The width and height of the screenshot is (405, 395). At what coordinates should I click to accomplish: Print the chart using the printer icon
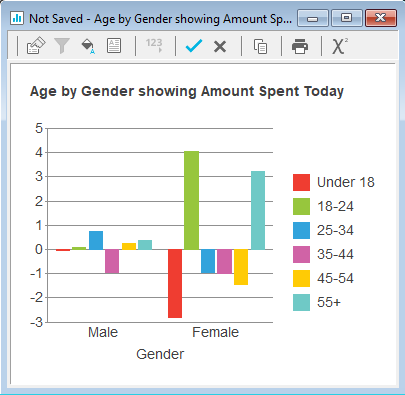tap(300, 46)
